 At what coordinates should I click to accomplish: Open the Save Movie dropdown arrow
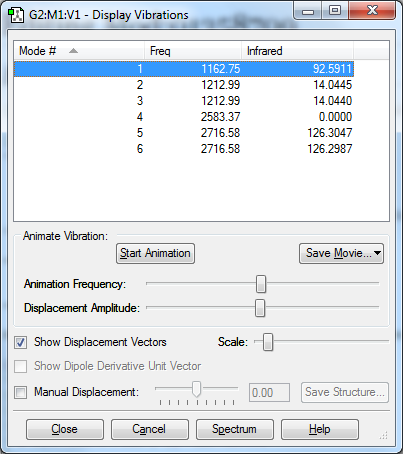pos(377,253)
